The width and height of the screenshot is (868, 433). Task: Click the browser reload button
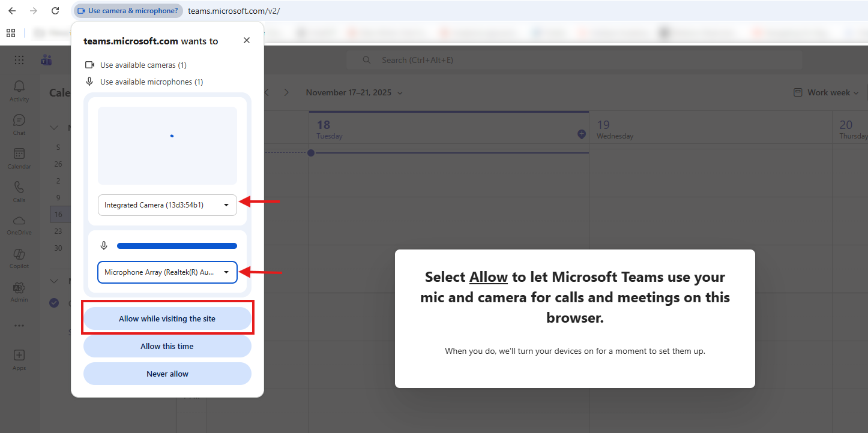(55, 11)
